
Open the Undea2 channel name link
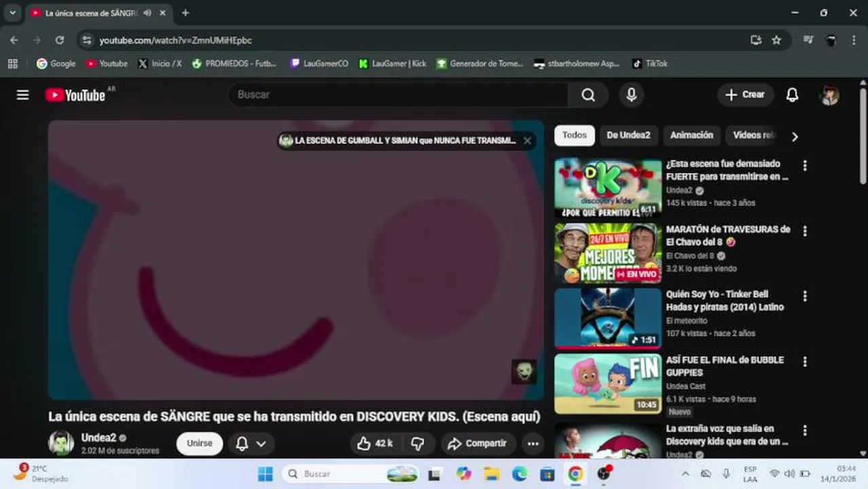point(98,438)
